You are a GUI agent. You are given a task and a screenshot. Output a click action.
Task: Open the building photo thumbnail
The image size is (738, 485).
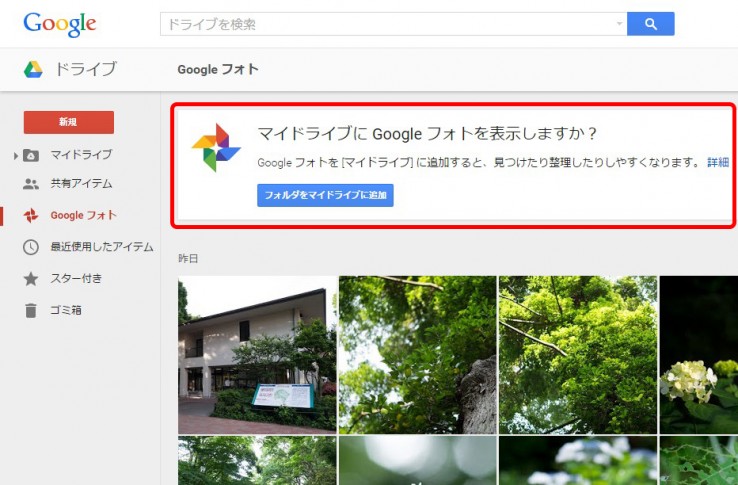257,354
